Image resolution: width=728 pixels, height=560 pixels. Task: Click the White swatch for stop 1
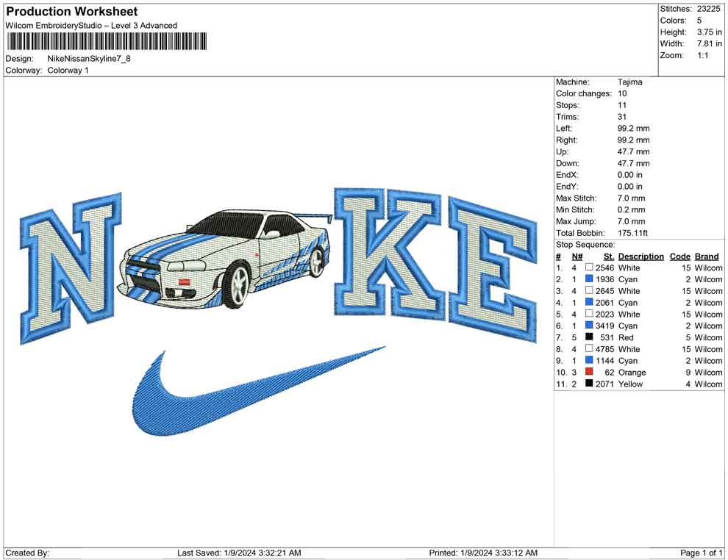point(590,268)
